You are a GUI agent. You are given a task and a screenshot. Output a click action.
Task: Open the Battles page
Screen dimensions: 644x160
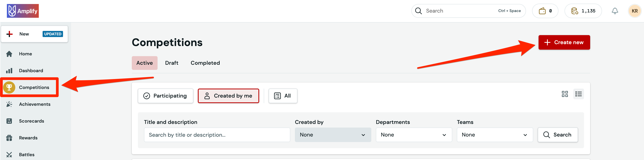pyautogui.click(x=27, y=154)
